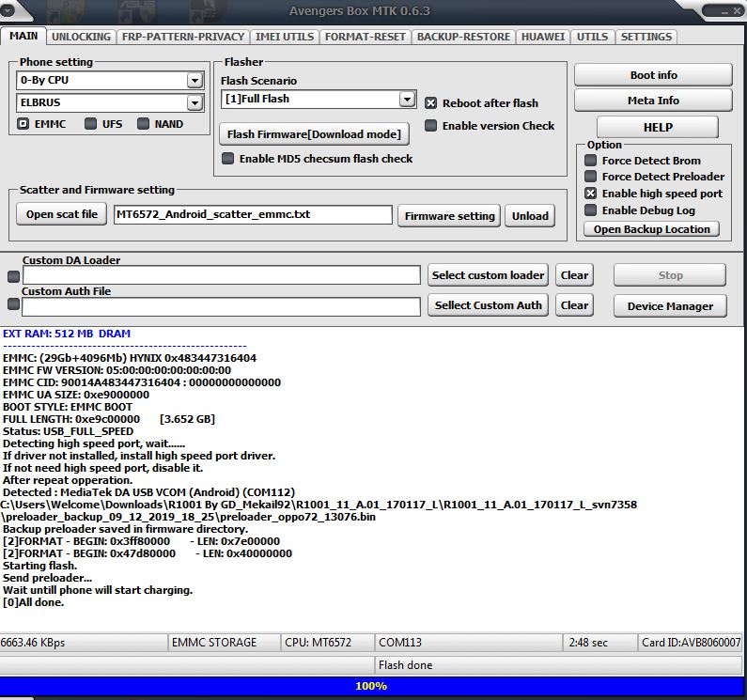Switch to BACKUP-RESTORE tab
This screenshot has width=747, height=700.
pyautogui.click(x=463, y=37)
